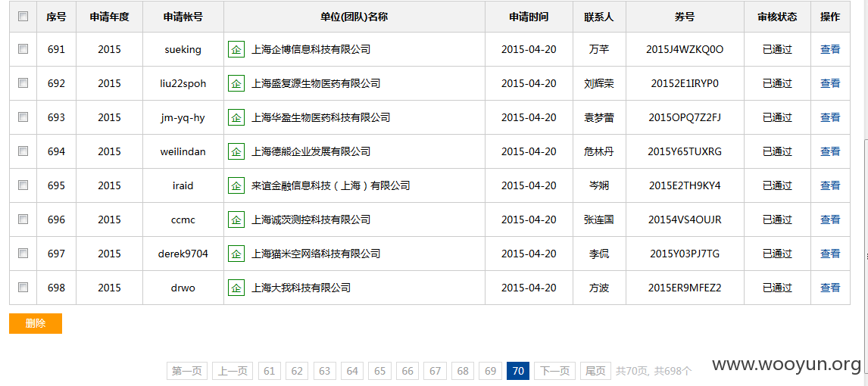Click the 单位(团队)名称 column header
868x386 pixels.
coord(354,17)
